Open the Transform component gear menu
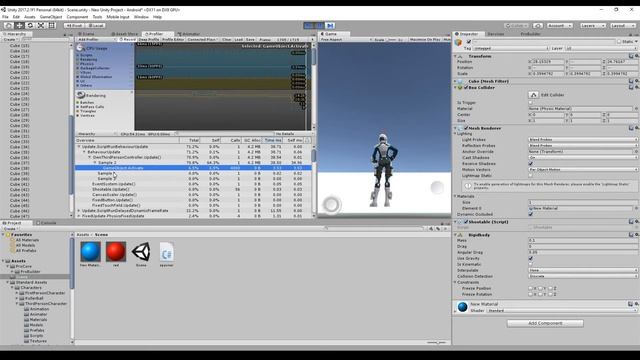Screen dimensions: 640x360 coord(636,56)
